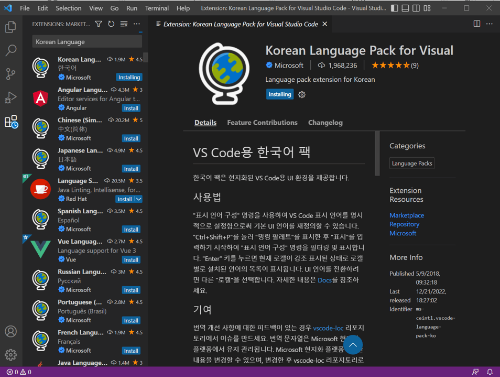
Task: Open extensions sidebar more actions menu
Action: tap(137, 24)
